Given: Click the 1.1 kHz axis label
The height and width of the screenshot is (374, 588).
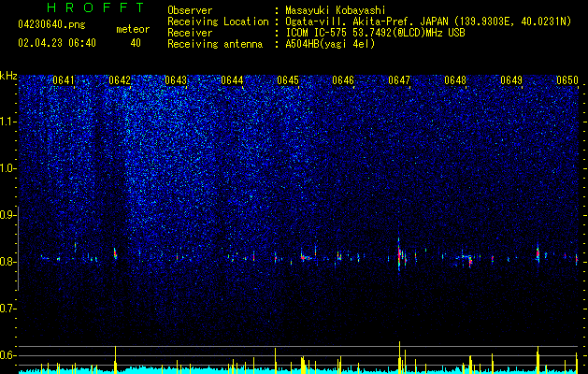Looking at the screenshot, I should [7, 122].
